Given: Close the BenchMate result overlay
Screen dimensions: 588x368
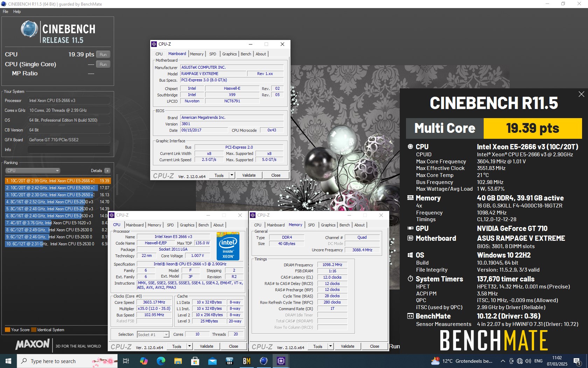Looking at the screenshot, I should (581, 94).
